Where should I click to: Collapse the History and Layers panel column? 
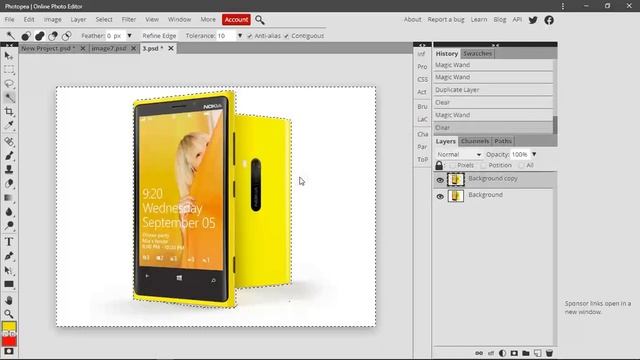pos(495,45)
